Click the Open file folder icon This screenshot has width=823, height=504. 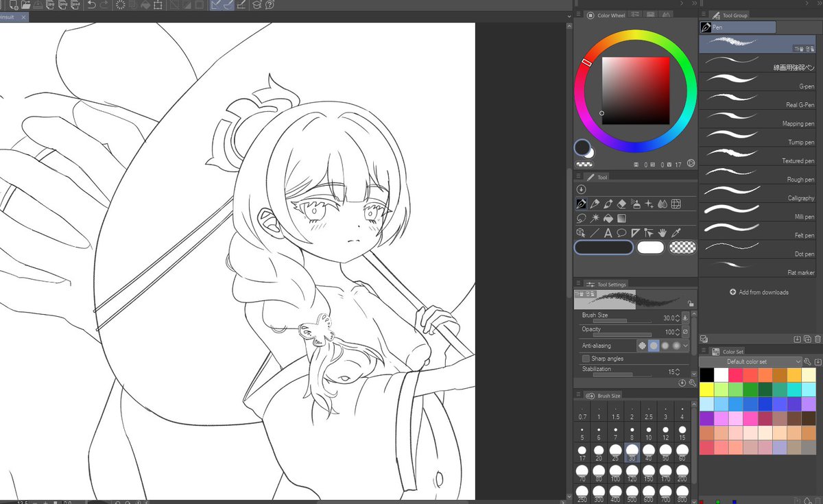(x=25, y=5)
